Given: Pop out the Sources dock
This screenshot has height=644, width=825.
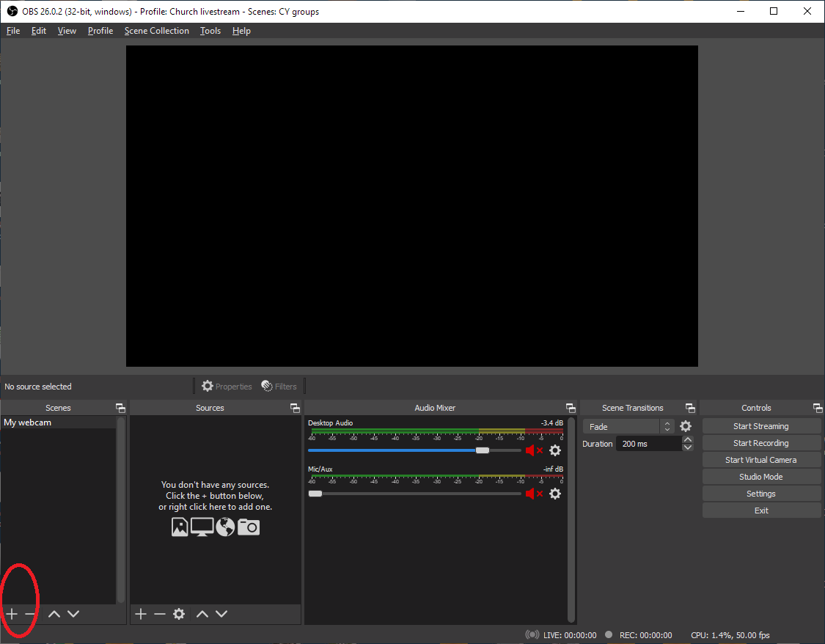Looking at the screenshot, I should coord(295,408).
